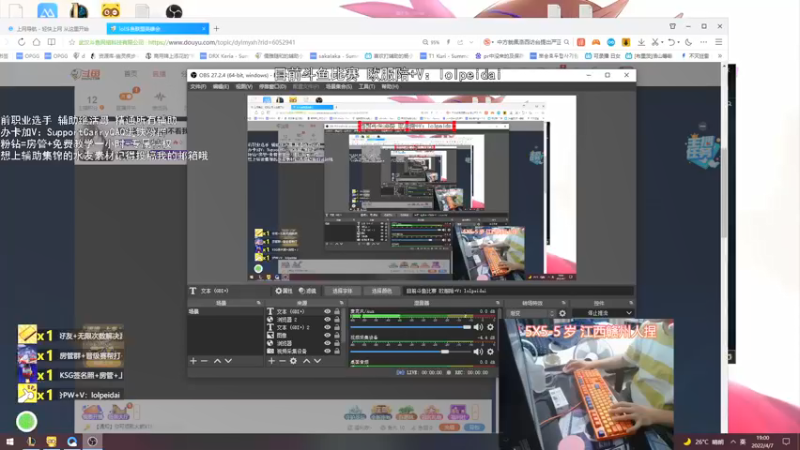Pop out the Audio Mixer dock panel
The height and width of the screenshot is (450, 800).
tap(497, 303)
